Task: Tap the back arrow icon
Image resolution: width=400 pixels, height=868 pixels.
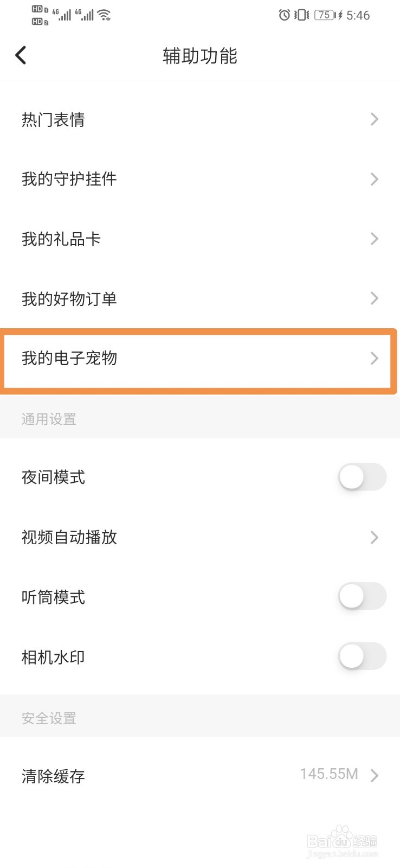Action: [x=21, y=55]
